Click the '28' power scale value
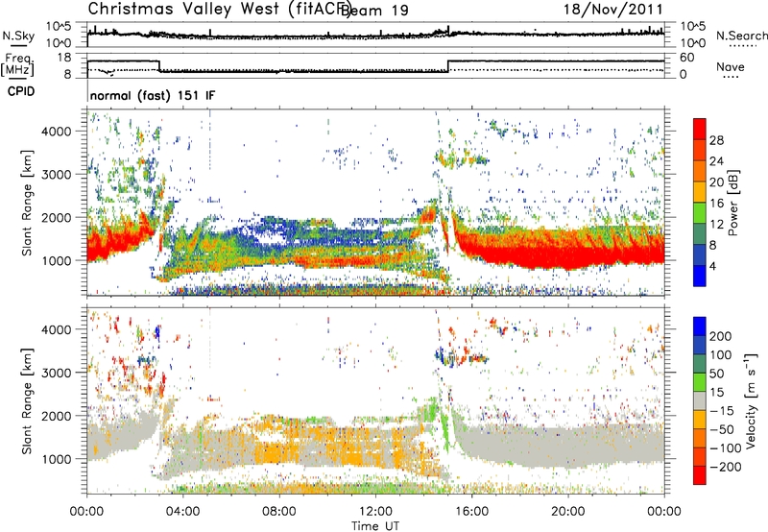Image resolution: width=768 pixels, height=532 pixels. 716,140
